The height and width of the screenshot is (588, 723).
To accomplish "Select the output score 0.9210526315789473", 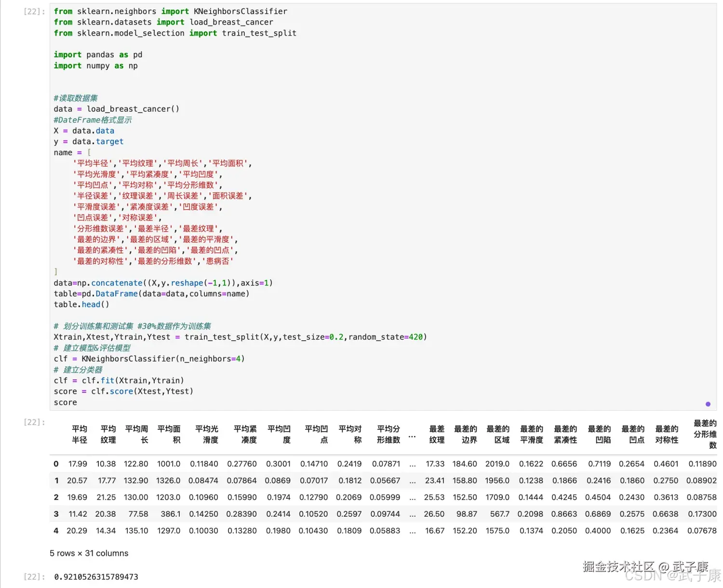I will (96, 577).
